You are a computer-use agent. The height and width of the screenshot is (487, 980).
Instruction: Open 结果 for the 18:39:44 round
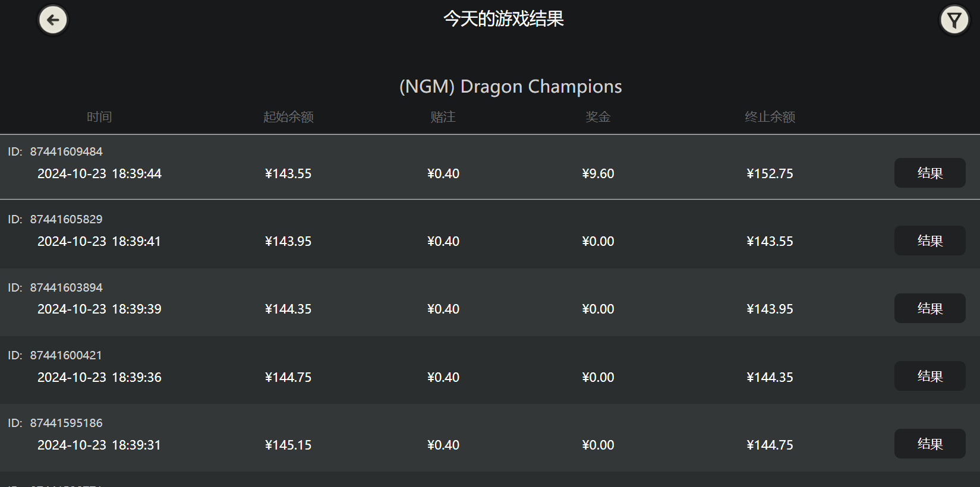(929, 173)
